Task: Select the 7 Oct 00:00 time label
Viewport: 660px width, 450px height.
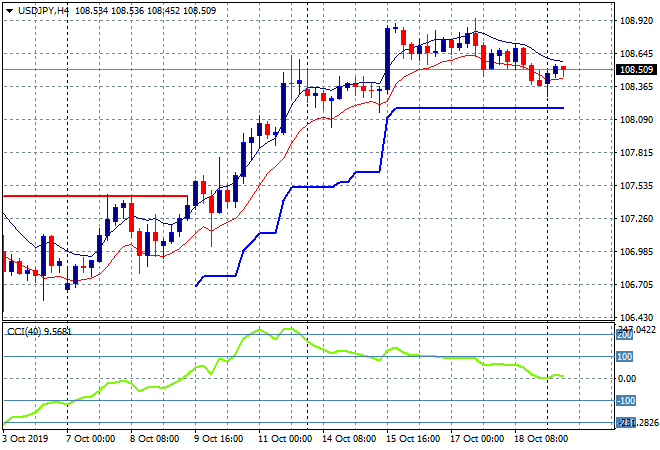Action: tap(90, 439)
